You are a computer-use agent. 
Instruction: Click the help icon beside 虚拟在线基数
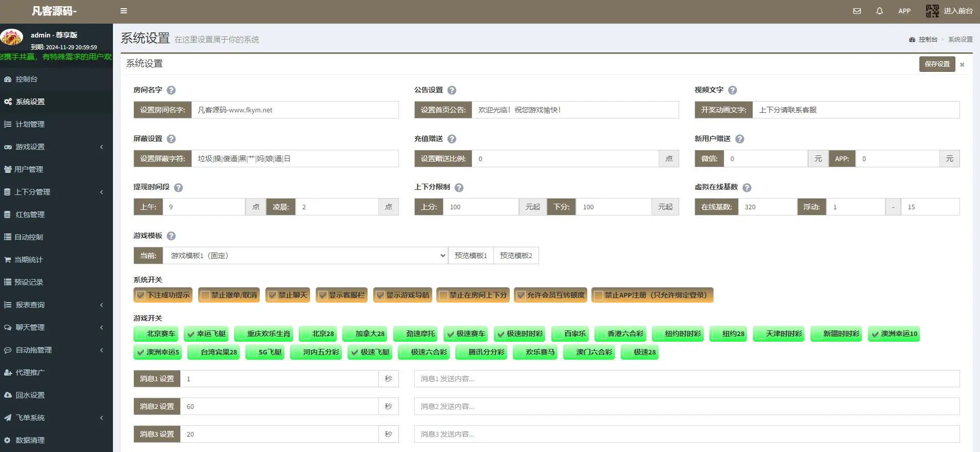[747, 188]
